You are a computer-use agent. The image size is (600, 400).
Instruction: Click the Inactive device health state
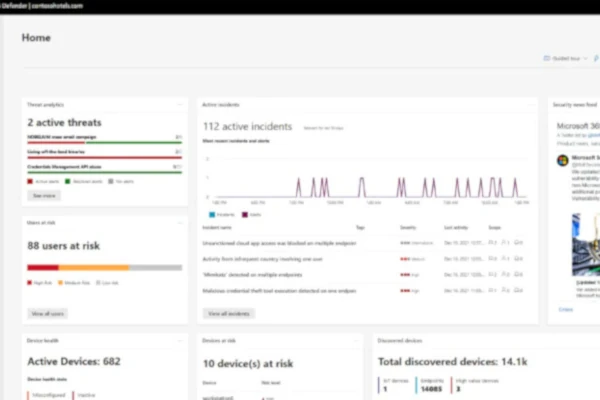(86, 395)
